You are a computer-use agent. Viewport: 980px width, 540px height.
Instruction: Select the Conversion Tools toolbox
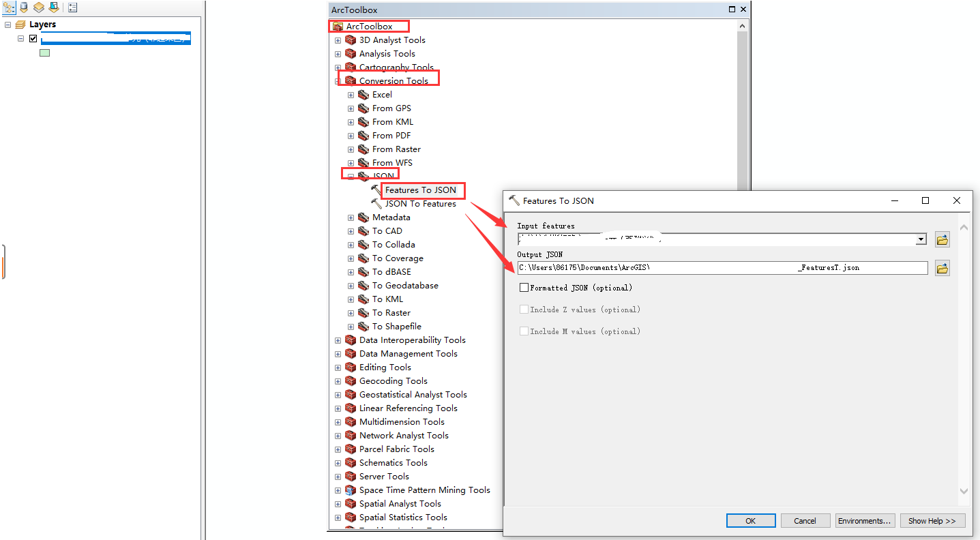pyautogui.click(x=394, y=81)
